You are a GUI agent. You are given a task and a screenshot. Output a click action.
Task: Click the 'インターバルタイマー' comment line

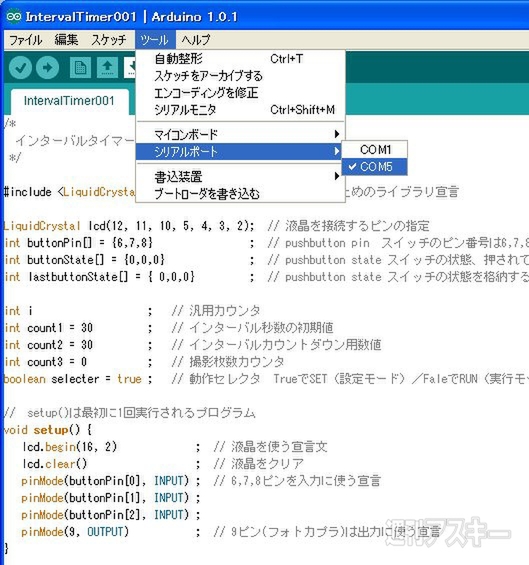point(75,140)
